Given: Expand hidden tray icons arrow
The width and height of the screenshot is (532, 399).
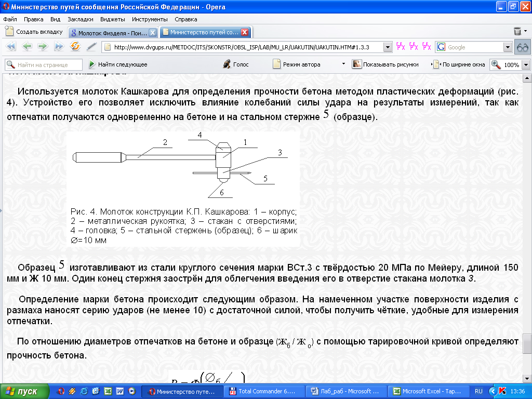Looking at the screenshot, I should [493, 391].
